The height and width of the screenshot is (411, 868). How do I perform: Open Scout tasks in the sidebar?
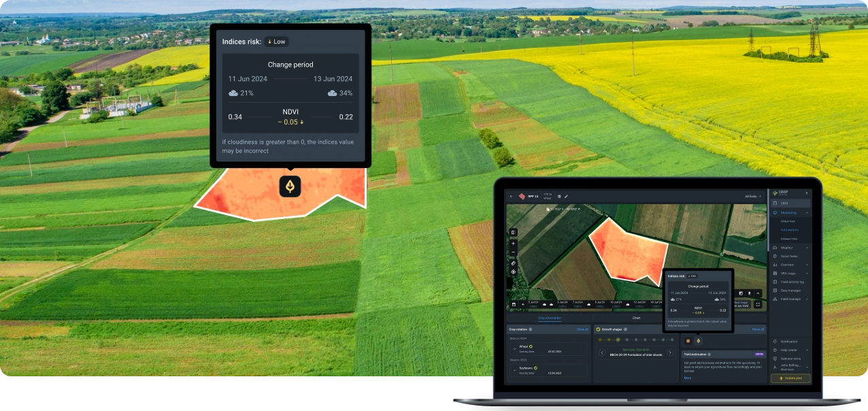[789, 256]
